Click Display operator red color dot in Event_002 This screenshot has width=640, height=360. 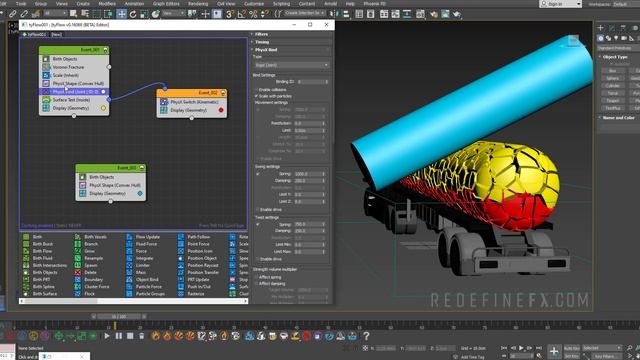(221, 110)
